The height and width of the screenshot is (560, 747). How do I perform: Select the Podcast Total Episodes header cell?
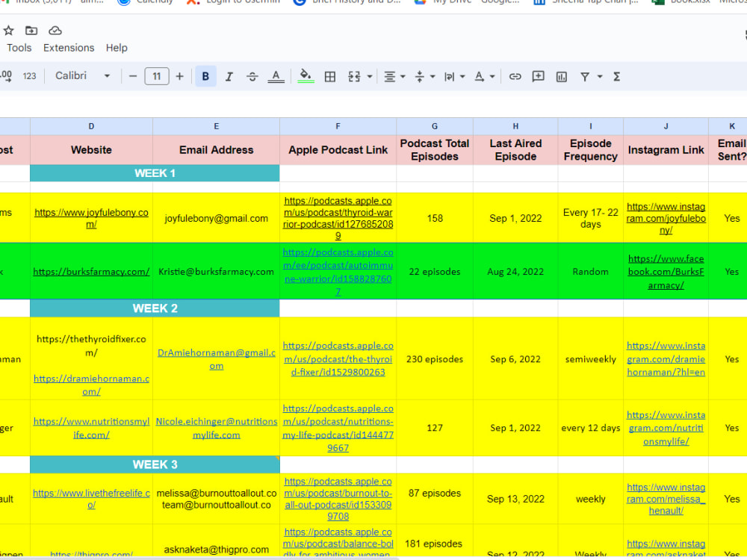tap(435, 149)
